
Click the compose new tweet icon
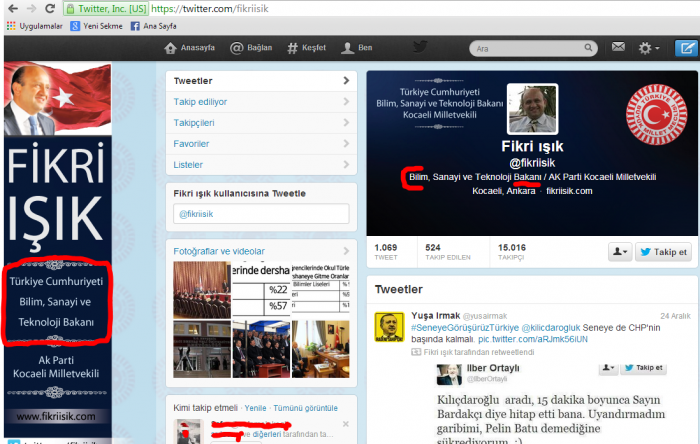click(685, 48)
